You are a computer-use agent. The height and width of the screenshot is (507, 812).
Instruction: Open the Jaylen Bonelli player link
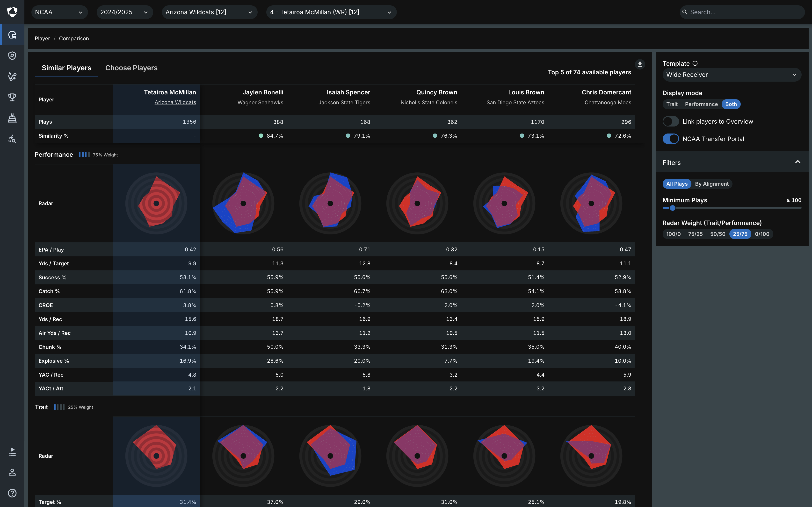click(263, 92)
